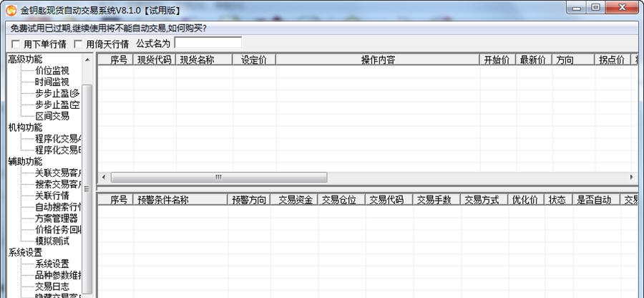The image size is (644, 298).
Task: Enable the 用倚天行情 checkbox
Action: point(78,44)
